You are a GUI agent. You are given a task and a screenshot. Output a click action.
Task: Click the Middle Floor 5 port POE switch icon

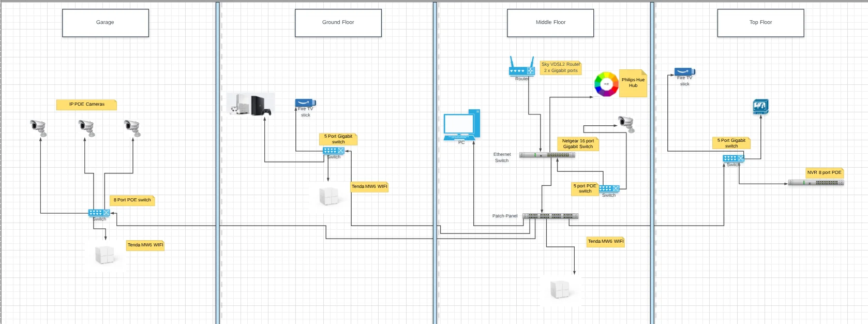(609, 189)
